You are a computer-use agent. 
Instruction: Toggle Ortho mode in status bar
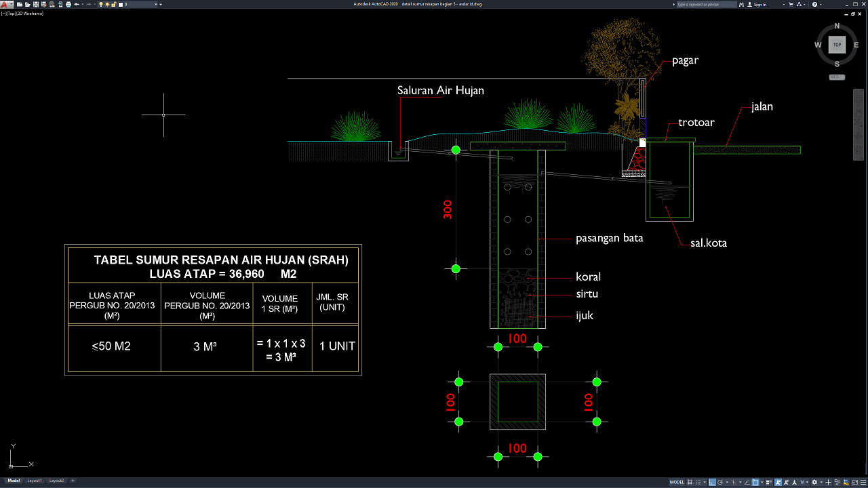tap(712, 482)
